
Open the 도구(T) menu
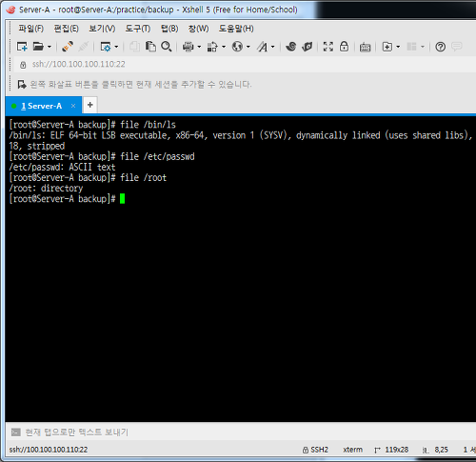pos(138,29)
